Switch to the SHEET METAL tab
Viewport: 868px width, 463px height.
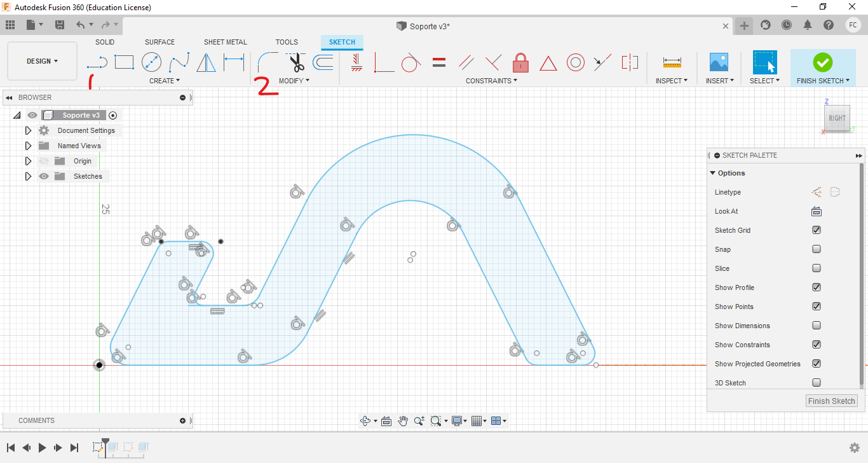click(x=226, y=42)
